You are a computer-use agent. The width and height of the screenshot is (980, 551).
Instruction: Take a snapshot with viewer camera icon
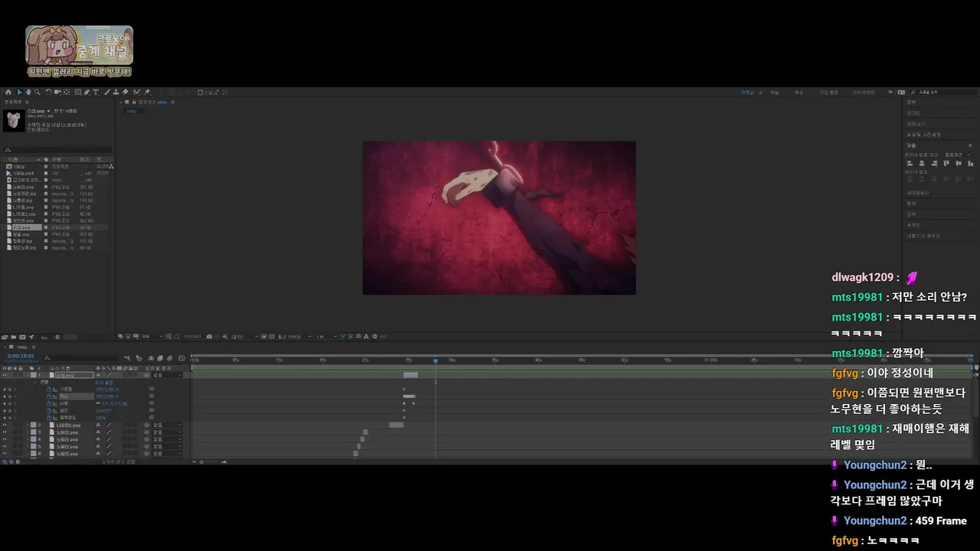[209, 336]
